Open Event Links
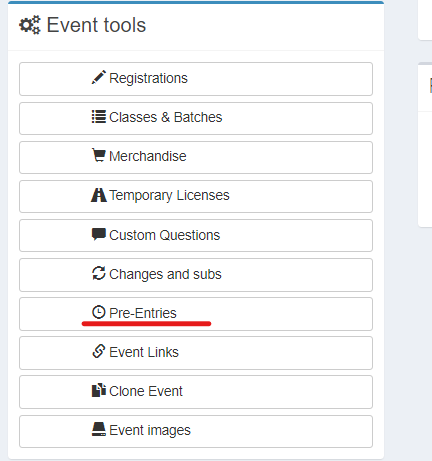Image resolution: width=432 pixels, height=461 pixels. (196, 353)
